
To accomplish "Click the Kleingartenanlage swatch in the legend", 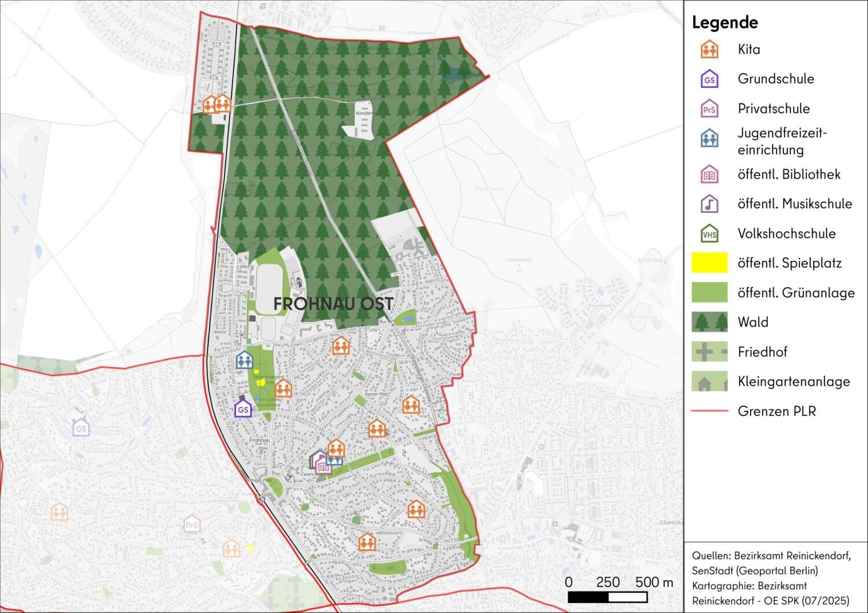I will pyautogui.click(x=709, y=381).
